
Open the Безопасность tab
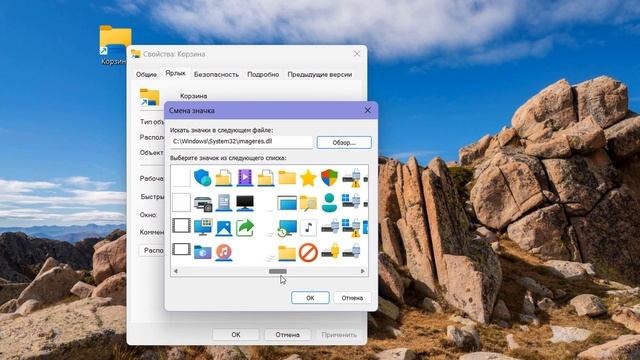(216, 74)
